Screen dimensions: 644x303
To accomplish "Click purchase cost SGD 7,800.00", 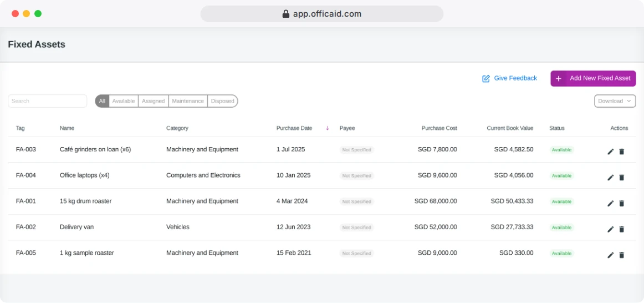I will 437,149.
